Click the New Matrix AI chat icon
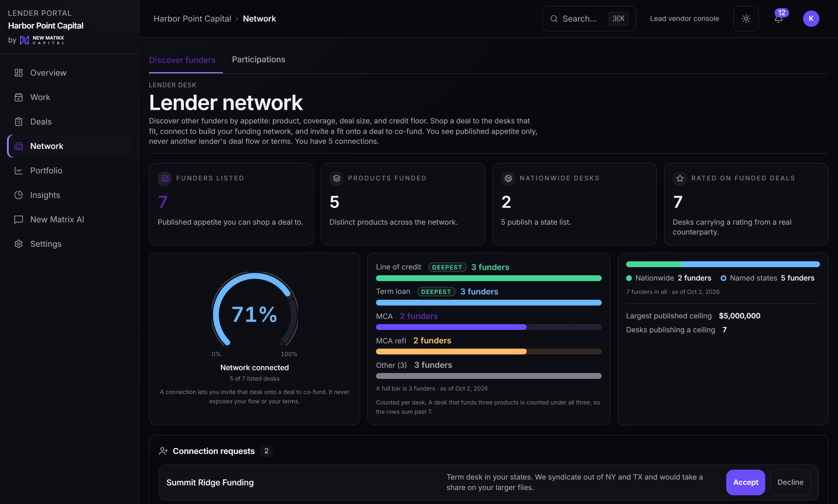This screenshot has width=838, height=504. click(19, 219)
